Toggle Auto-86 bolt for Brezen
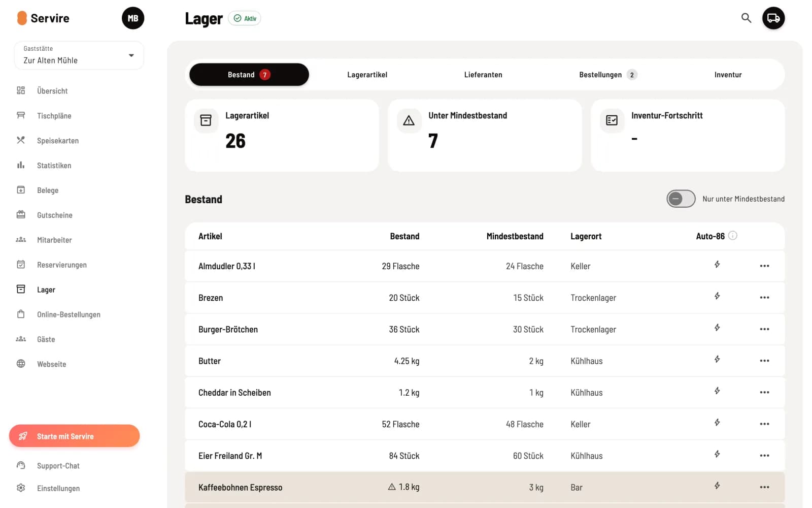 717,296
